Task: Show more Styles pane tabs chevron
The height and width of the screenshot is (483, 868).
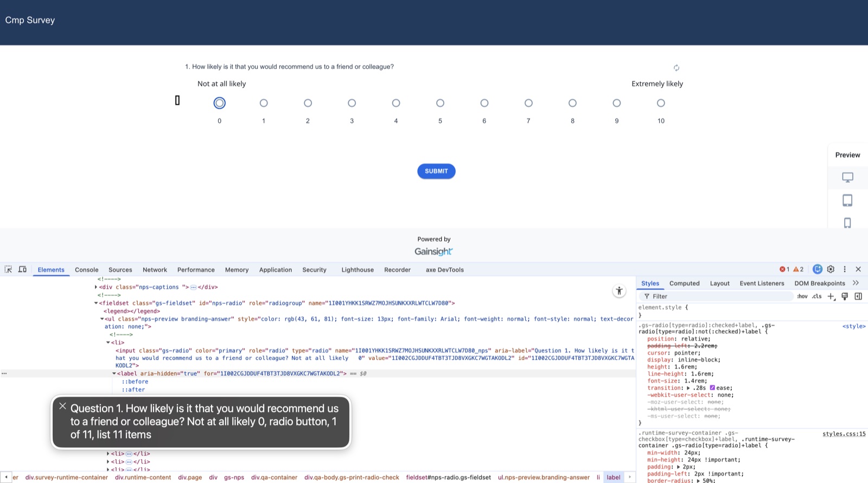Action: 856,283
